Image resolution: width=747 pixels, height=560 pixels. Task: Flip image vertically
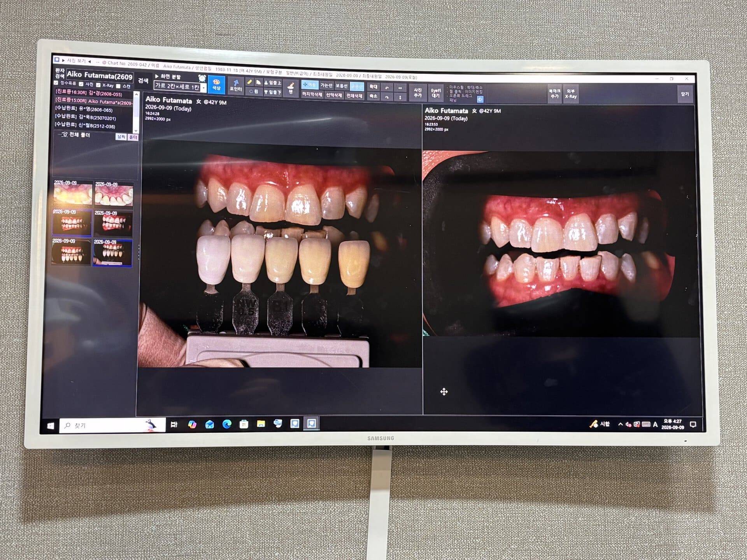[x=400, y=97]
